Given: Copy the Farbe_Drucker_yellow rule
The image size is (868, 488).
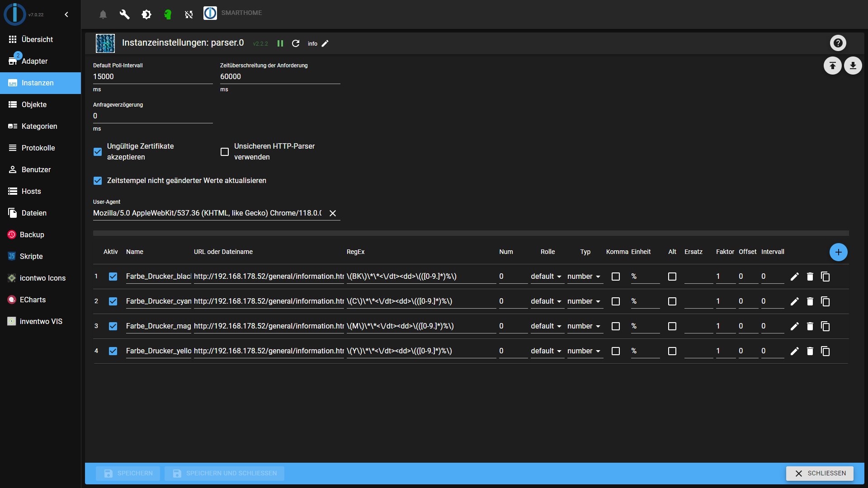Looking at the screenshot, I should point(825,351).
